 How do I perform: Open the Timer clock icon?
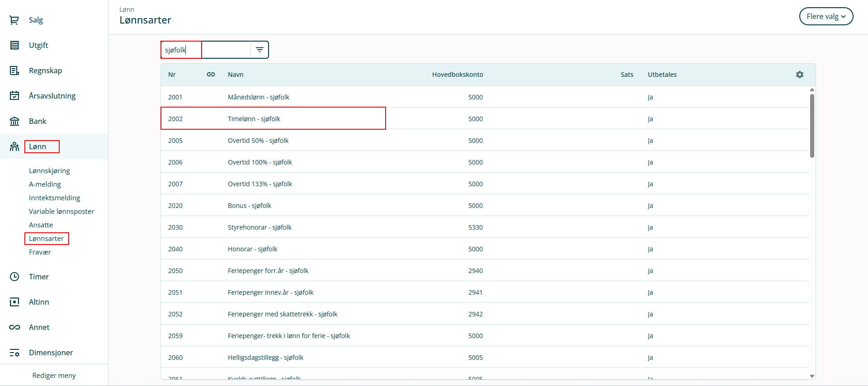pos(14,277)
